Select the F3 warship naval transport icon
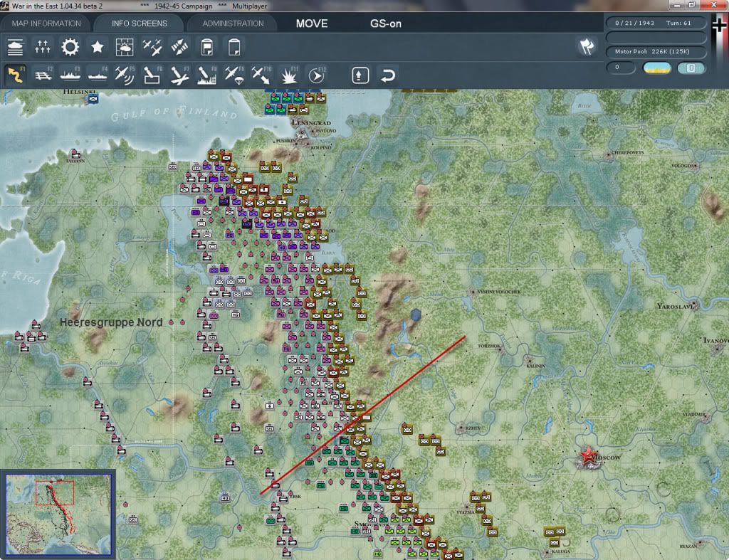 70,75
